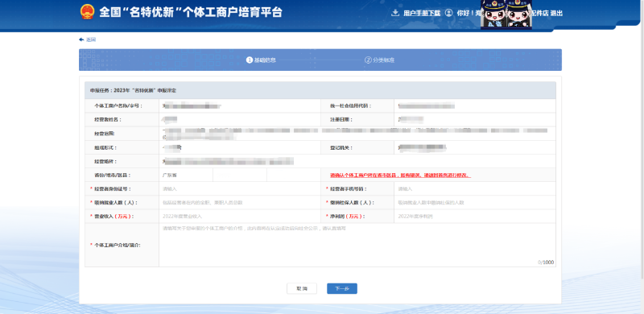Click 退出 to log out
This screenshot has height=314, width=644.
556,13
